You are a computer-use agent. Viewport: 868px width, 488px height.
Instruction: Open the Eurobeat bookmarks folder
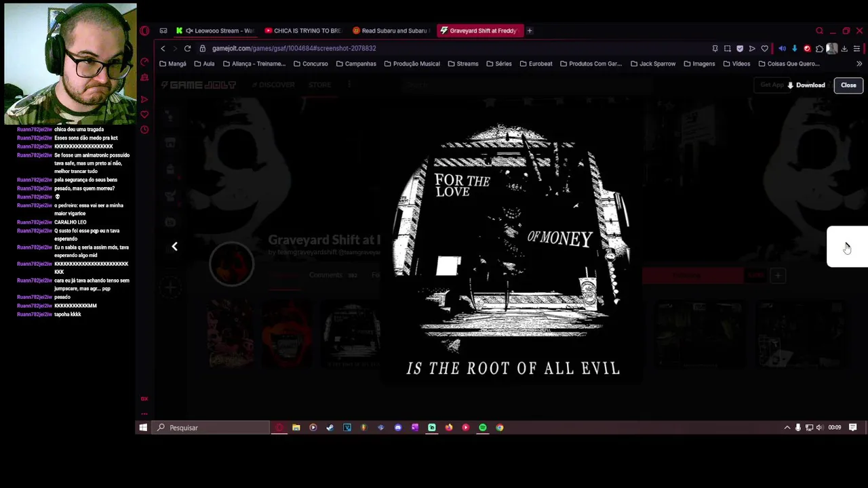[x=536, y=64]
